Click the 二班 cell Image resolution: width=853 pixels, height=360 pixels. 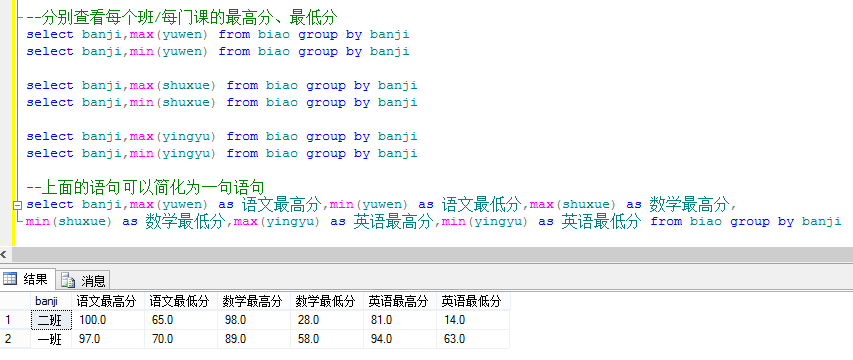51,320
